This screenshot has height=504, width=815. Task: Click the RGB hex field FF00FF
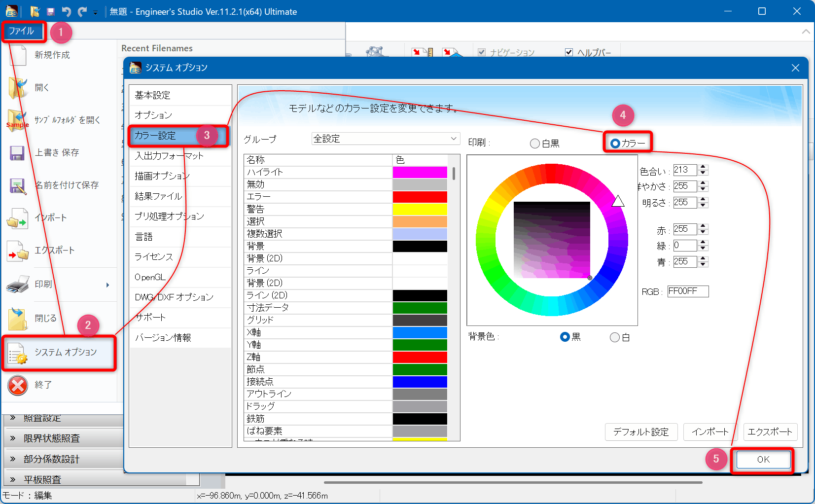pyautogui.click(x=688, y=291)
